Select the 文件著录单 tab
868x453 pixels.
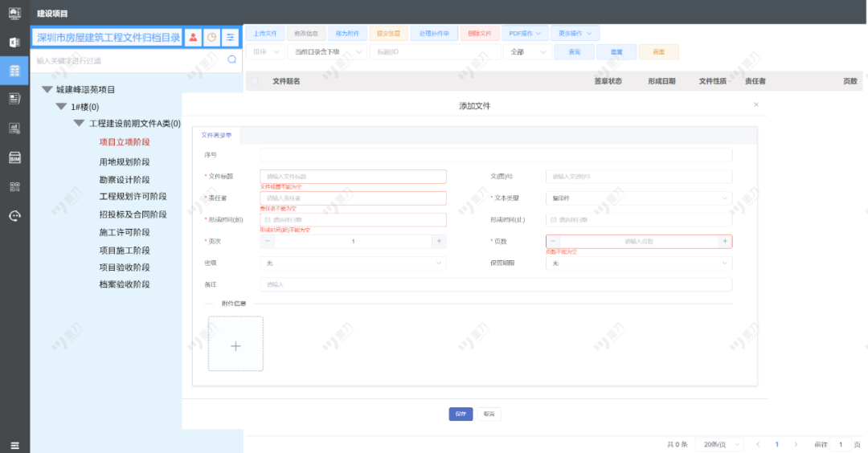click(x=216, y=135)
